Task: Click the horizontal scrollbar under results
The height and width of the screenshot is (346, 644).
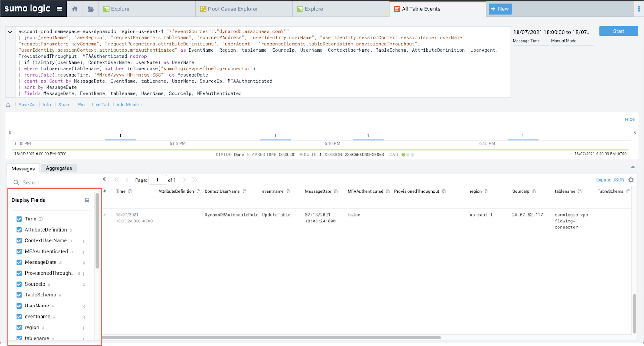Action: coord(272,338)
